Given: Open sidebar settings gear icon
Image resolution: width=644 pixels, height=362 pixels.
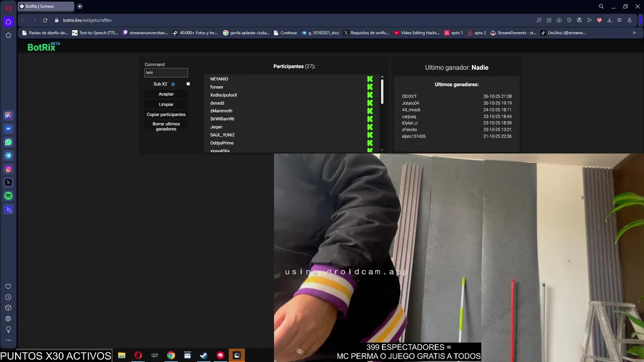Looking at the screenshot, I should 8,319.
